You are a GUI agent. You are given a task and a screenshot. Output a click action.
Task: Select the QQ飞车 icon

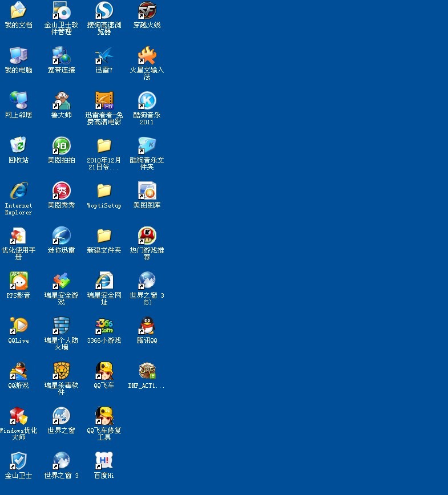pyautogui.click(x=104, y=371)
